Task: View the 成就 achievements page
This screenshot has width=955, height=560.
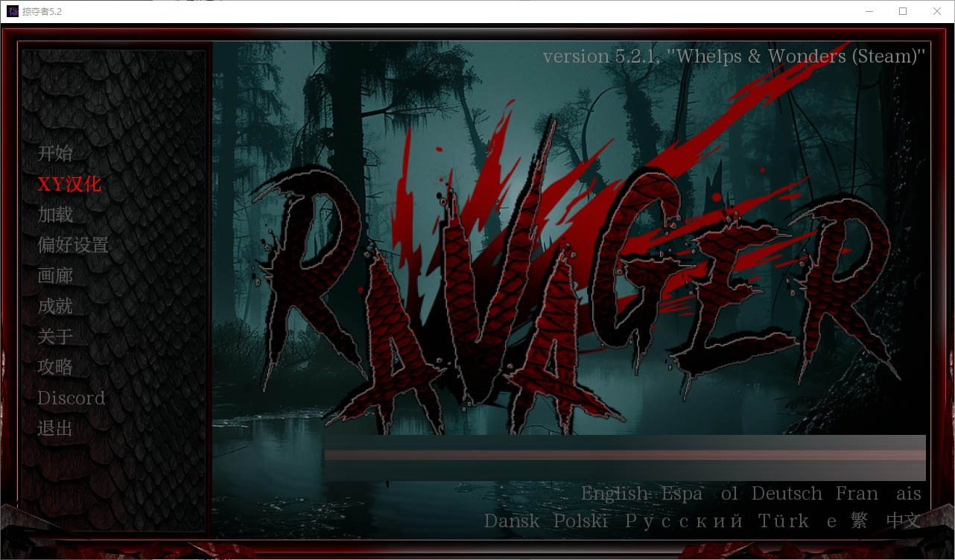Action: 55,306
